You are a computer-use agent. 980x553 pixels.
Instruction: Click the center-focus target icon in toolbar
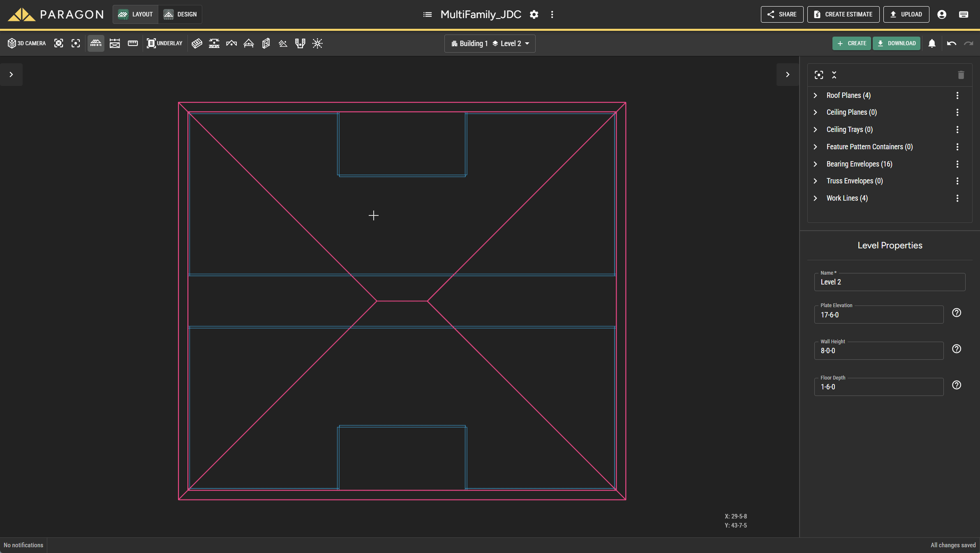click(x=76, y=43)
